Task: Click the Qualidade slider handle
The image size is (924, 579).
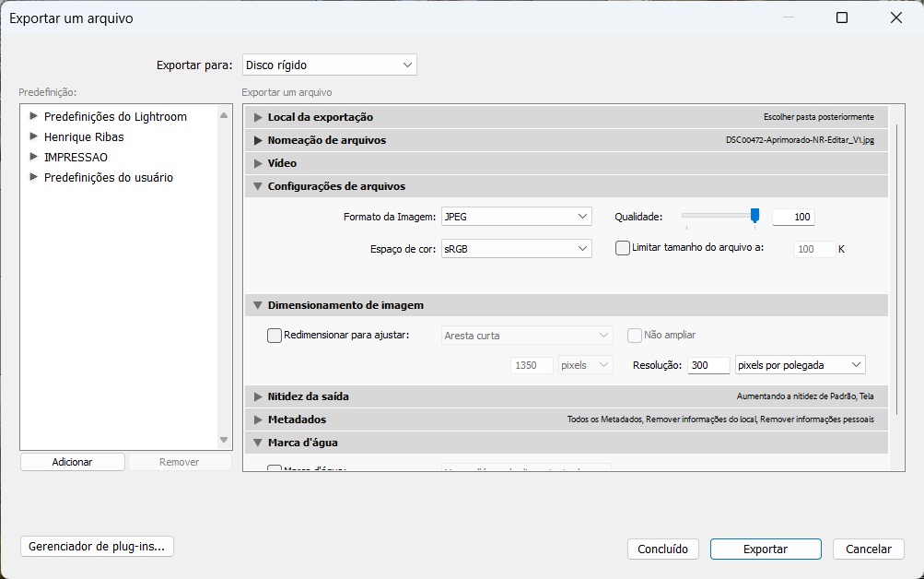Action: pyautogui.click(x=754, y=215)
